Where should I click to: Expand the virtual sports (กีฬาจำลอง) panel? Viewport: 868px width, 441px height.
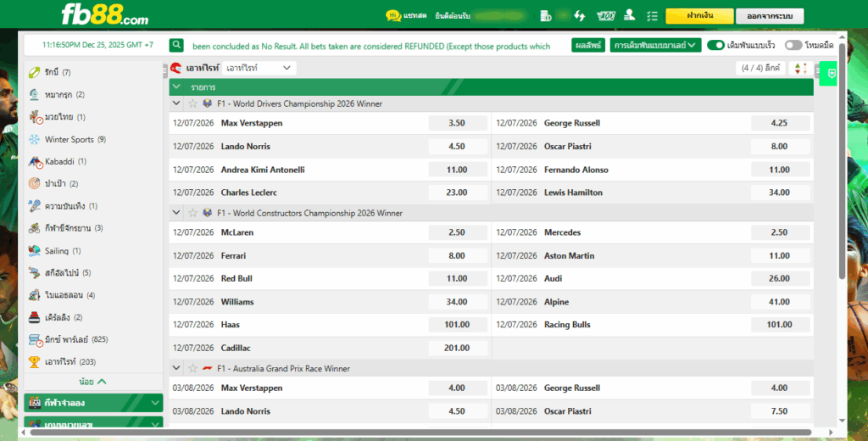[93, 403]
